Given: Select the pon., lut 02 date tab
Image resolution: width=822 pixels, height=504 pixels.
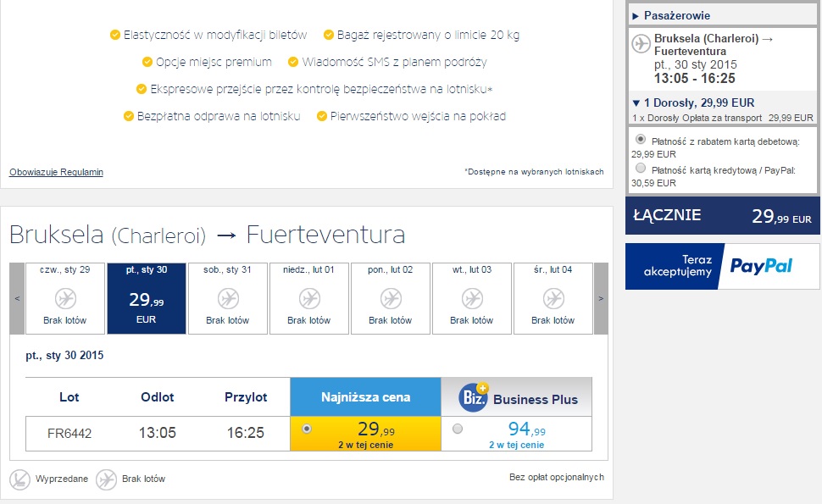Looking at the screenshot, I should [390, 299].
